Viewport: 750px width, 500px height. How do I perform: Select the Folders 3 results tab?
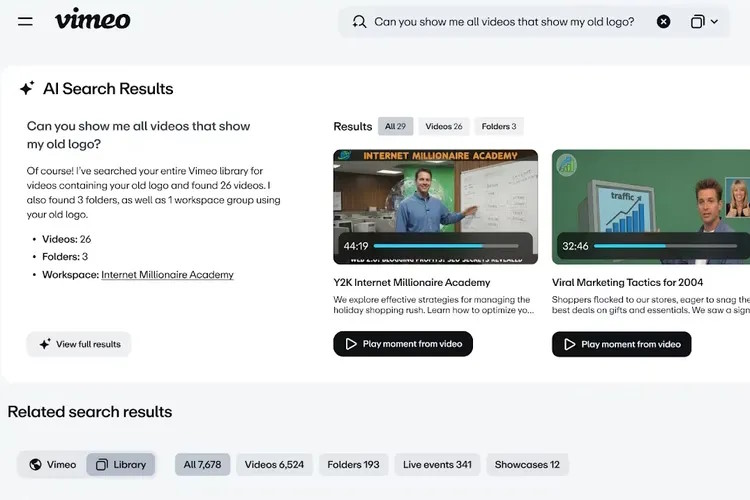pos(498,126)
